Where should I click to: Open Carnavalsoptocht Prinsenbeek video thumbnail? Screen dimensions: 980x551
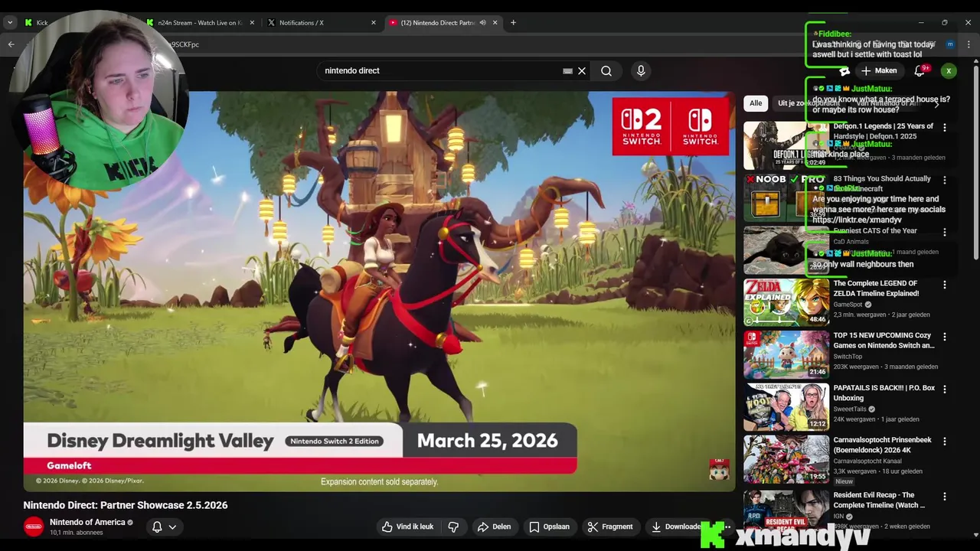pos(786,458)
